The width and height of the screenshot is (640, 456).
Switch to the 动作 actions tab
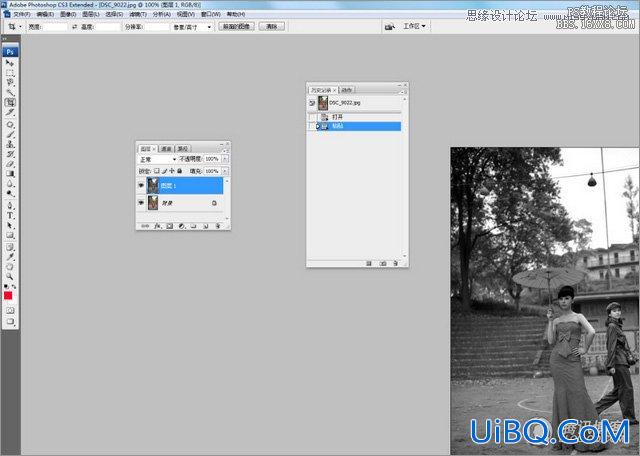pos(347,90)
